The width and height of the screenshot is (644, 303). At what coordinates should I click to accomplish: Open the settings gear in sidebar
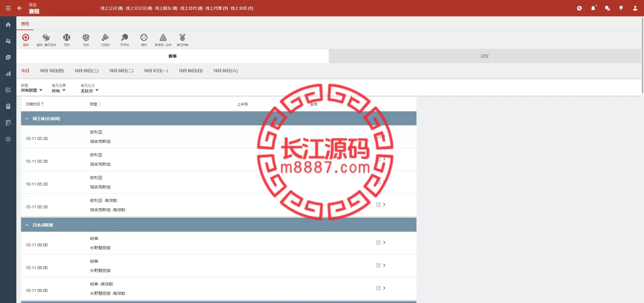[8, 139]
